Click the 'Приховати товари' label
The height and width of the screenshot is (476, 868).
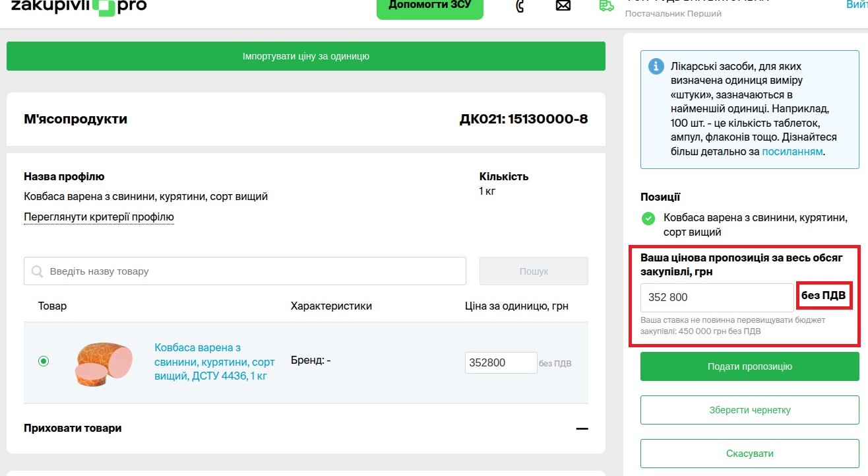(x=73, y=428)
